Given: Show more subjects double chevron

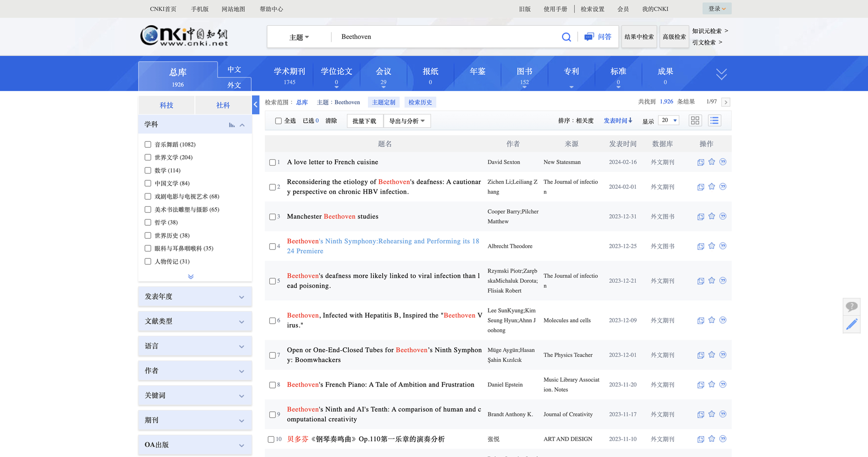Looking at the screenshot, I should 191,276.
